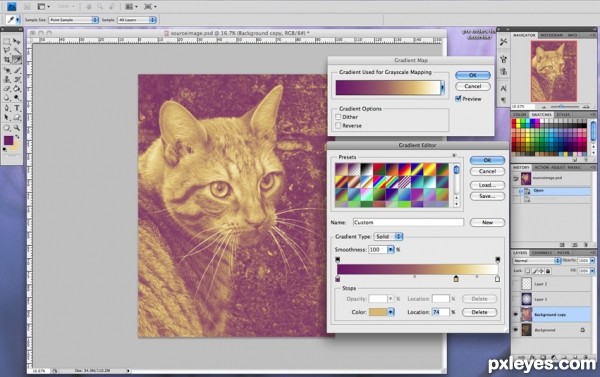Select the Hand tool in the toolbox

7,128
